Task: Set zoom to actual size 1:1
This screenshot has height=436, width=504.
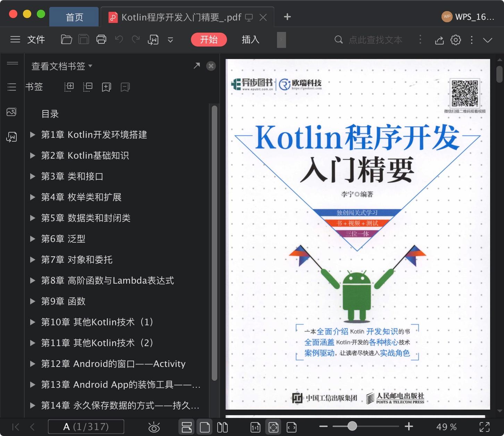Action: [x=255, y=427]
